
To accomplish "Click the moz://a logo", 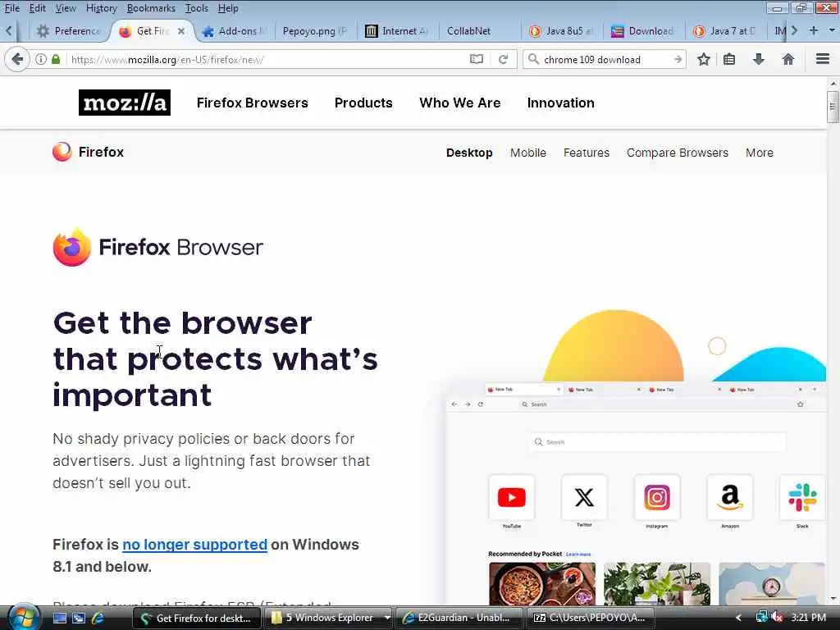I will 125,103.
